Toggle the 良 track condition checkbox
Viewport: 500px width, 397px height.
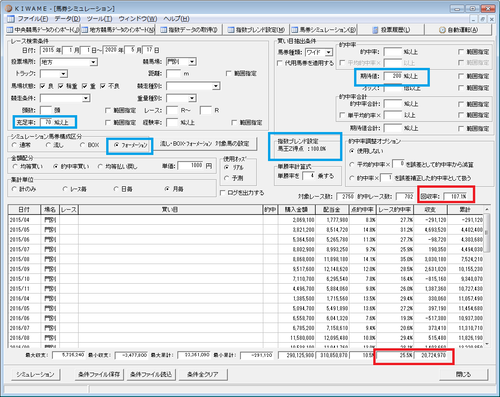[x=43, y=86]
